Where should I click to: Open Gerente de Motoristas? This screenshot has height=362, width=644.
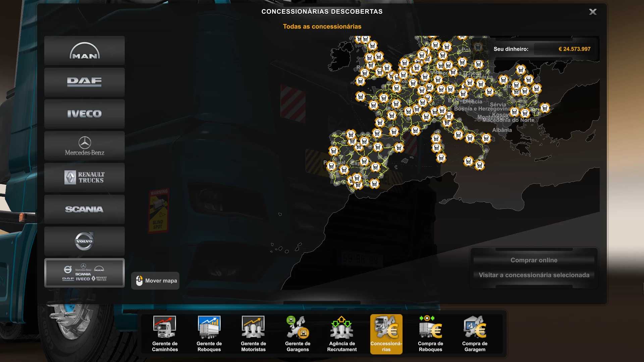point(253,334)
